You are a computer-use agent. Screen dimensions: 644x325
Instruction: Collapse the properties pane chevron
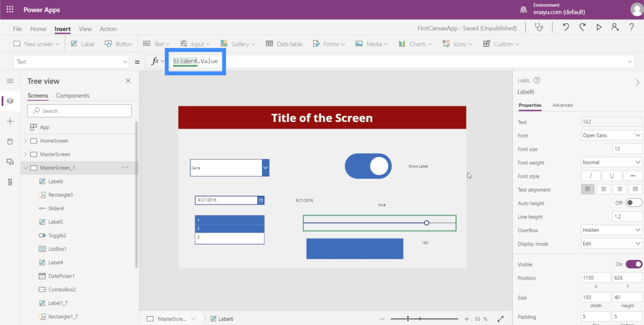point(637,82)
